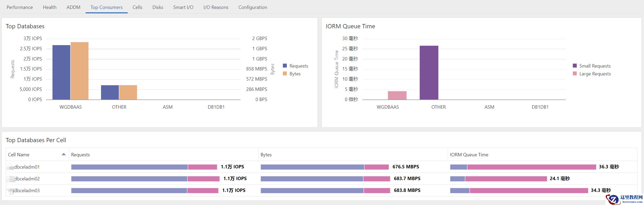This screenshot has height=205, width=644.
Task: Open the Smart I/O tab
Action: click(x=183, y=7)
